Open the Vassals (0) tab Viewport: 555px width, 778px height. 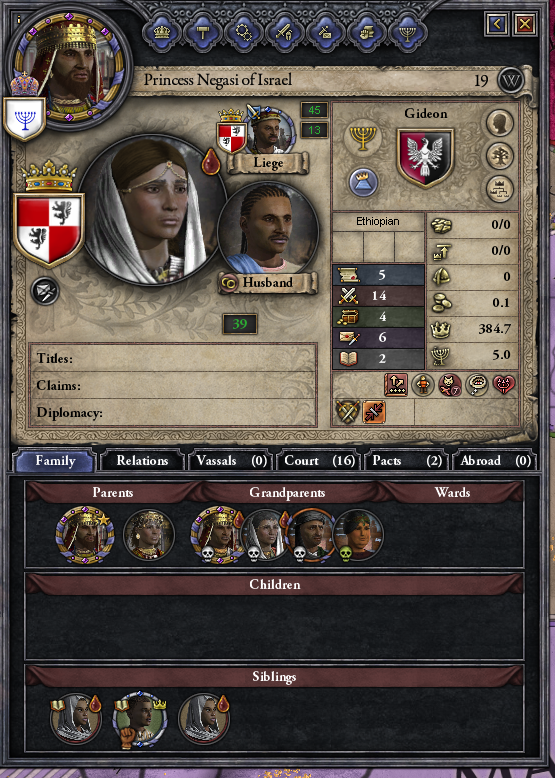click(231, 460)
